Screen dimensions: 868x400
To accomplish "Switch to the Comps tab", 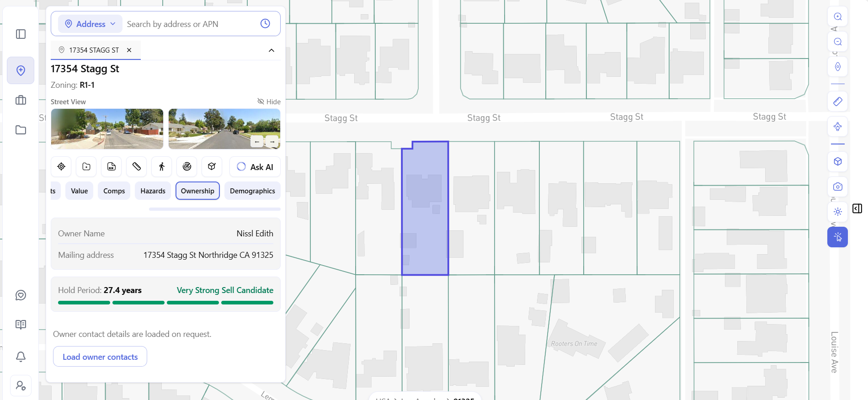I will pos(114,191).
